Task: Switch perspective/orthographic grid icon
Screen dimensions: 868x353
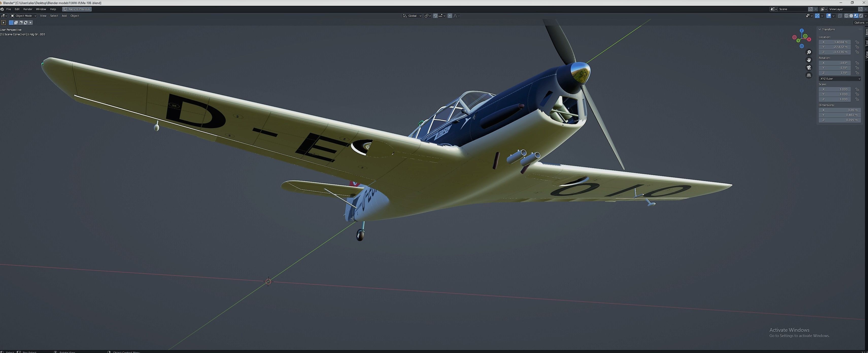Action: (x=809, y=75)
